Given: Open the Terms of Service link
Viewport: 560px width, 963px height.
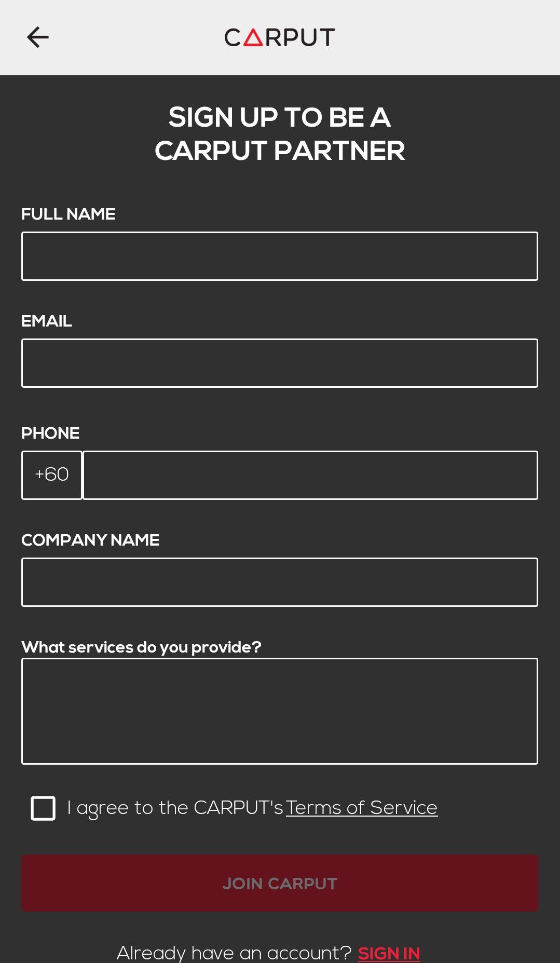Looking at the screenshot, I should pyautogui.click(x=362, y=808).
